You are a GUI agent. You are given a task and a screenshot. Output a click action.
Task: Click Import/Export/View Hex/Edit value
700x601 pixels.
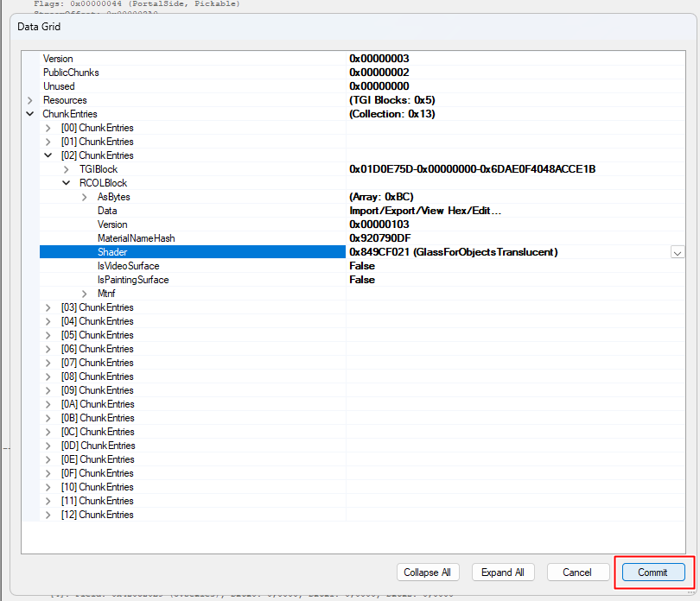coord(425,211)
